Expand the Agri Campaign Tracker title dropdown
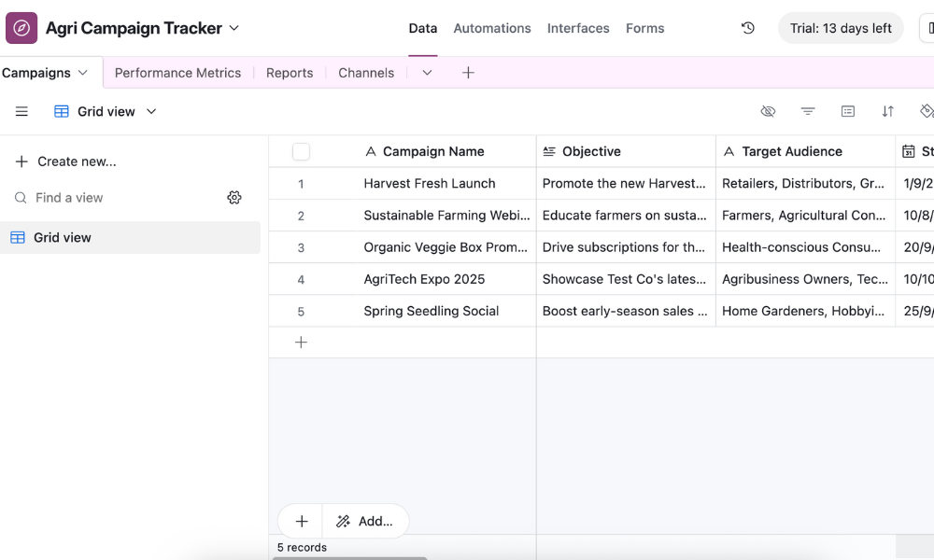This screenshot has width=934, height=560. (x=234, y=28)
